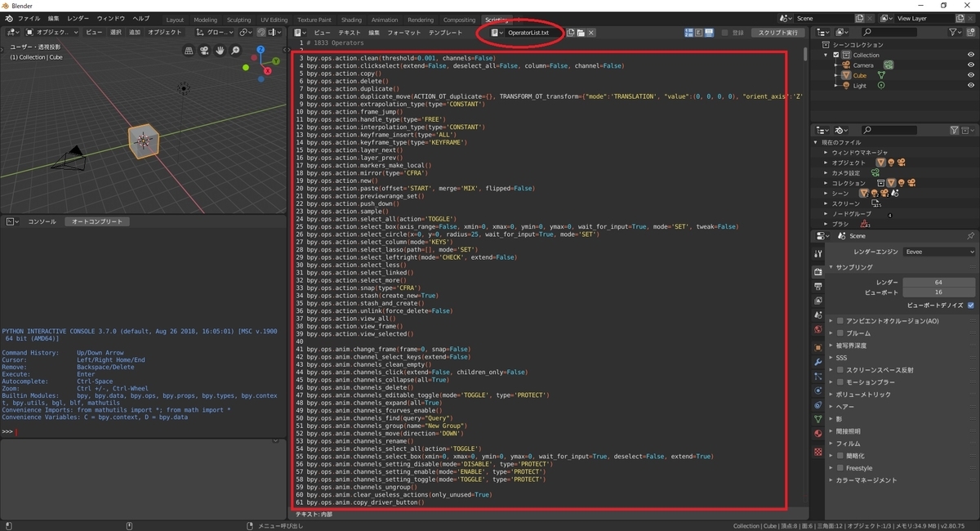Collapse the Collection tree in outliner
Screen dimensions: 980x531
[826, 55]
